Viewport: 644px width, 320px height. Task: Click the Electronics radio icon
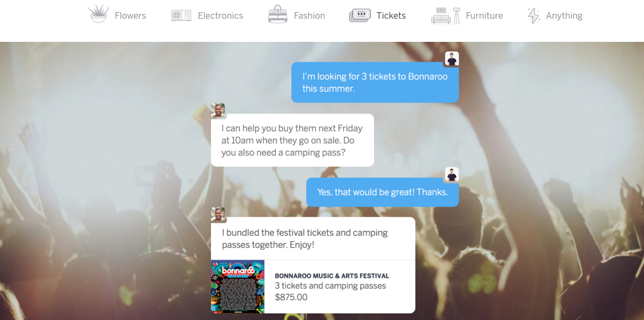(x=181, y=15)
